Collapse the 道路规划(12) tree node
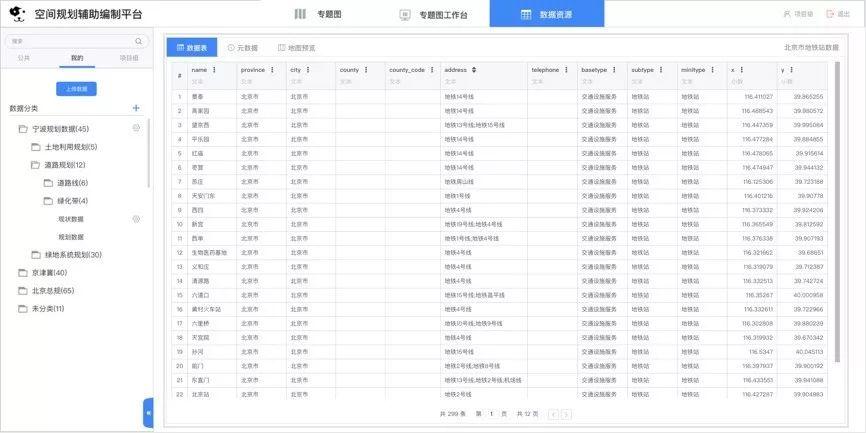 [65, 165]
